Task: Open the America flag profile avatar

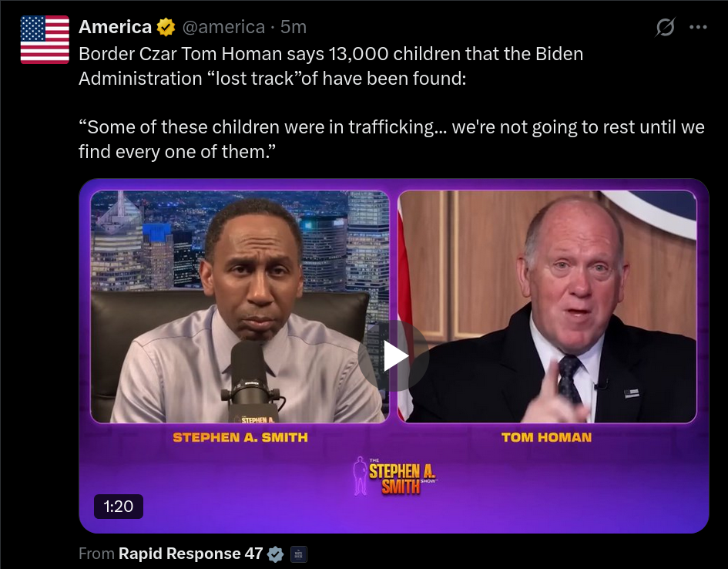Action: tap(45, 39)
